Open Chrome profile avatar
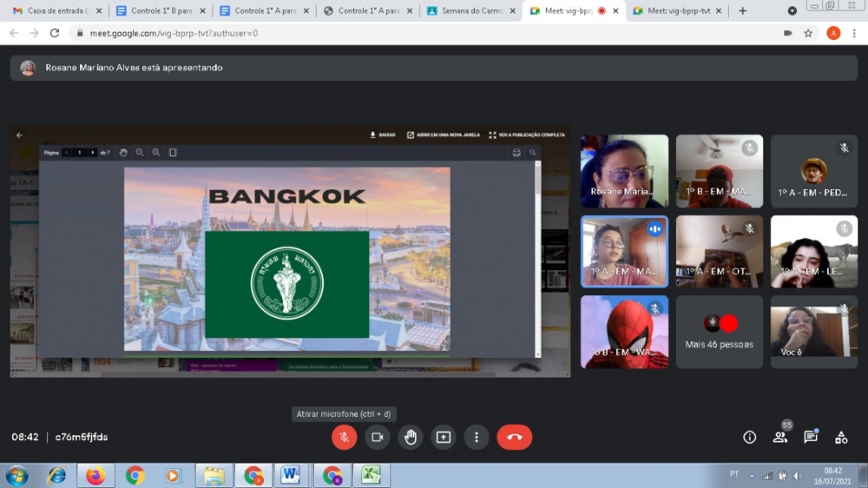The width and height of the screenshot is (868, 488). pos(833,33)
